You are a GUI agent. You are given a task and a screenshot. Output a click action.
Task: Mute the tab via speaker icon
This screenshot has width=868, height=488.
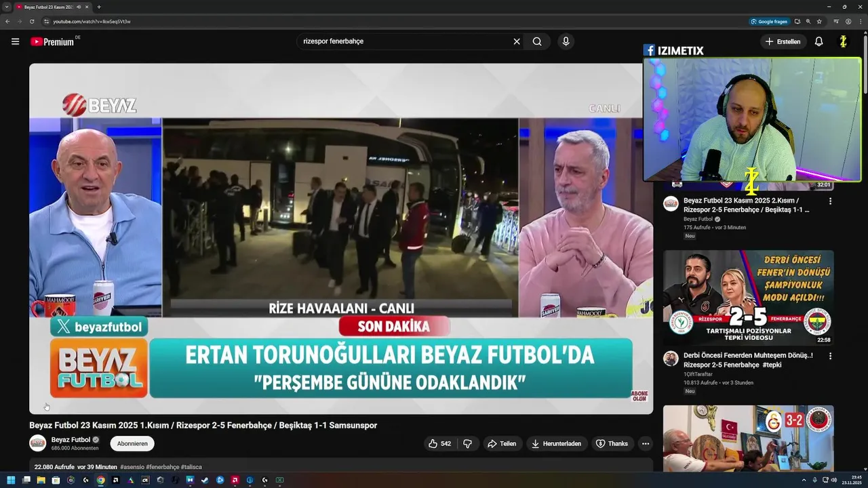pyautogui.click(x=79, y=7)
